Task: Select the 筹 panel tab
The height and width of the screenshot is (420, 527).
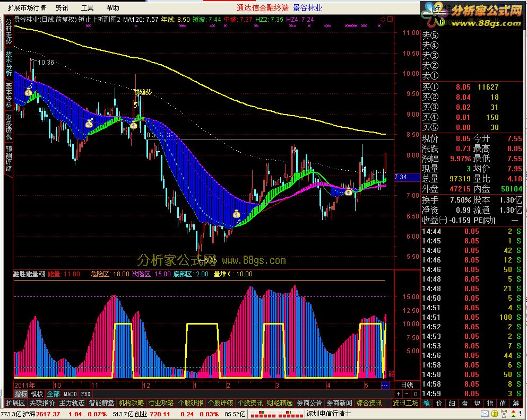Action: [x=515, y=403]
